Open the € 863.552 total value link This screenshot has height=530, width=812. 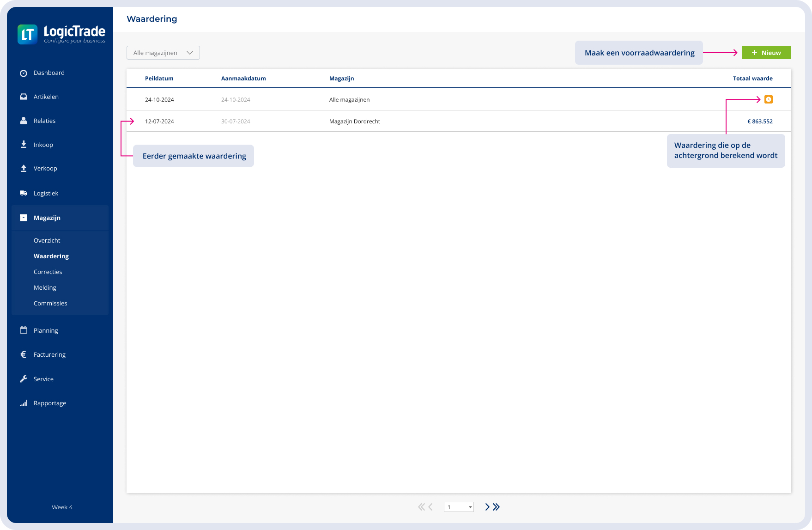tap(760, 122)
